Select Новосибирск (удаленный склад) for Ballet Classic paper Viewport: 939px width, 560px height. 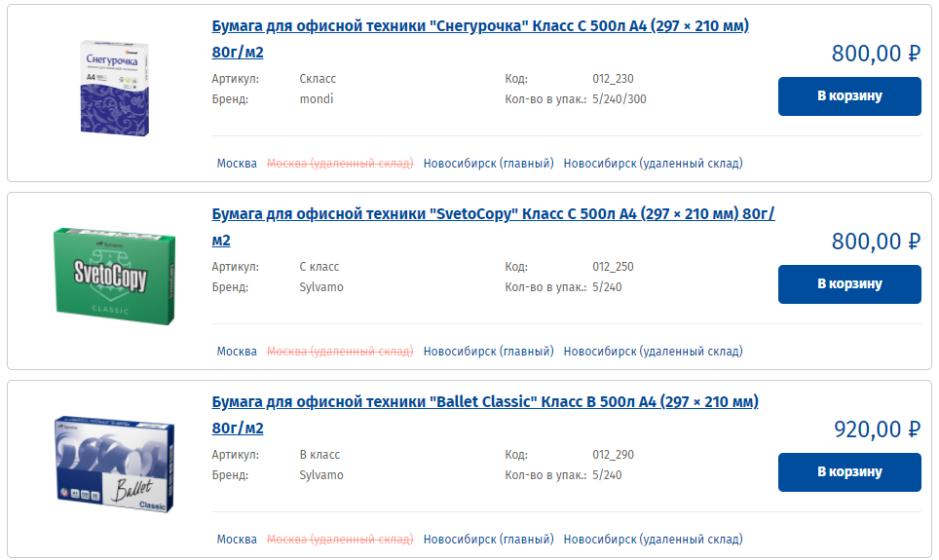point(653,540)
